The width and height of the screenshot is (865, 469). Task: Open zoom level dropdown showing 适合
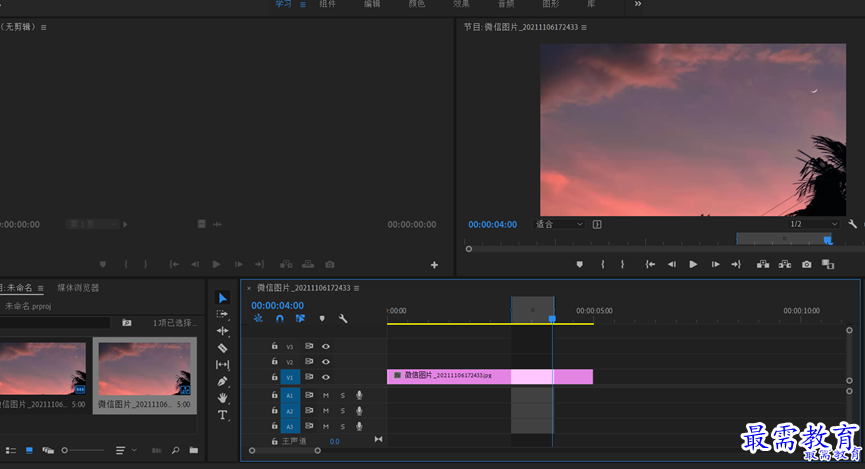(559, 224)
